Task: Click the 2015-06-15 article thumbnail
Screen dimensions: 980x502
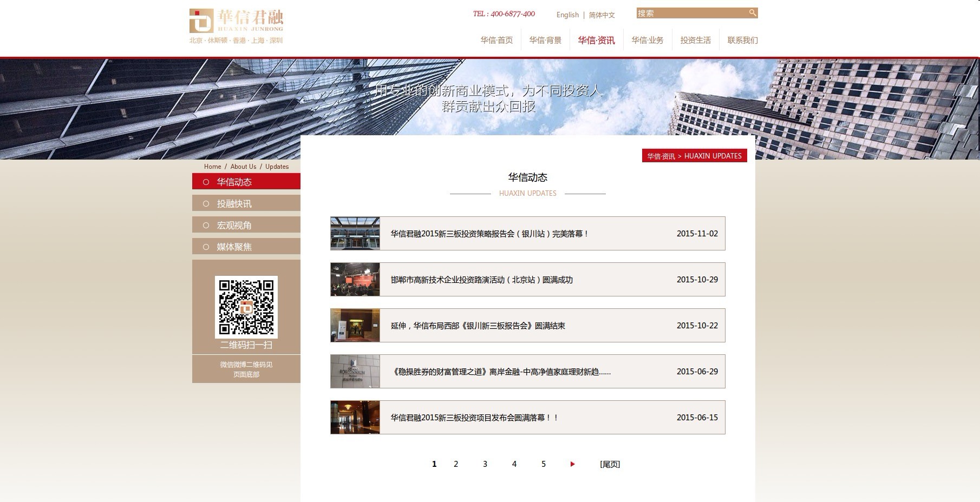Action: point(355,418)
